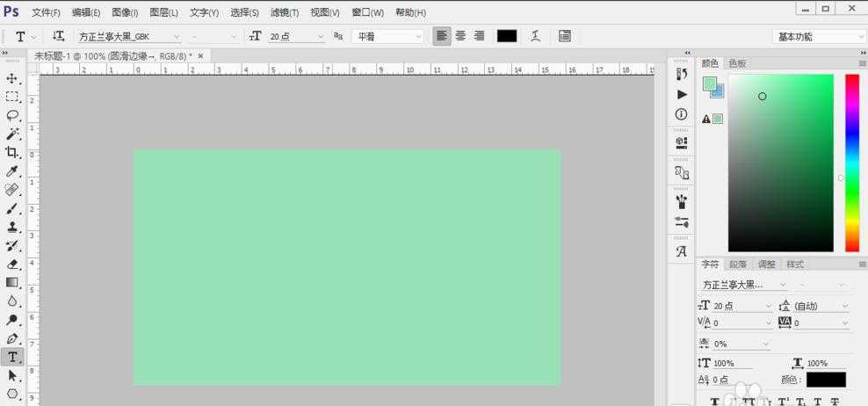The image size is (868, 406).
Task: Select the Path Selection arrow tool
Action: point(11,376)
